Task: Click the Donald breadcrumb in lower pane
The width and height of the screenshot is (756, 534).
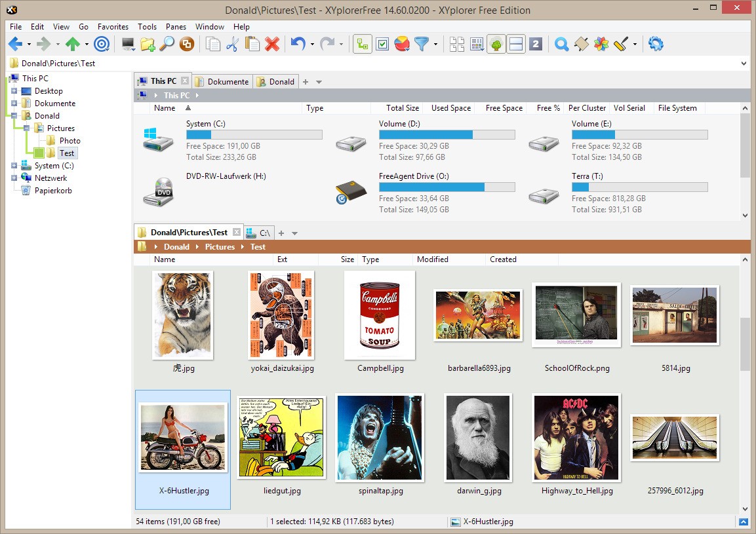Action: [176, 247]
